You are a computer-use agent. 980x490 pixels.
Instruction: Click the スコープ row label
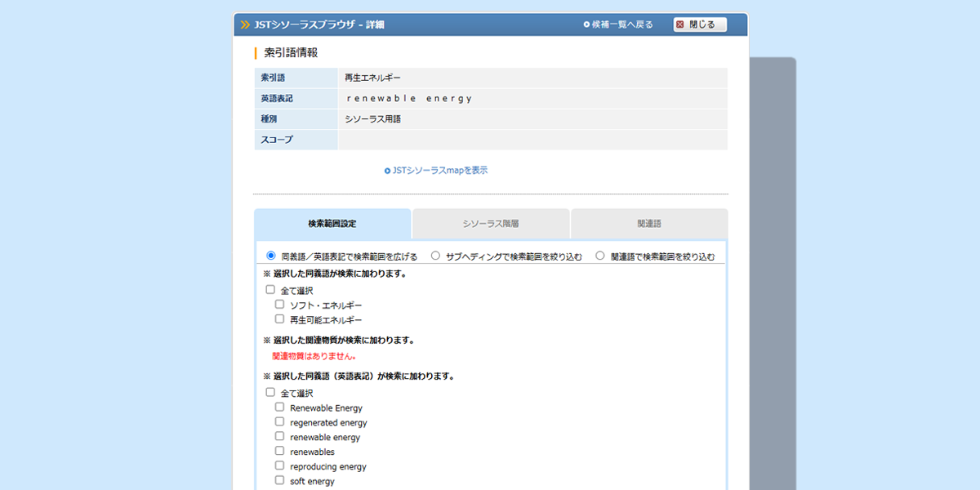[x=277, y=140]
